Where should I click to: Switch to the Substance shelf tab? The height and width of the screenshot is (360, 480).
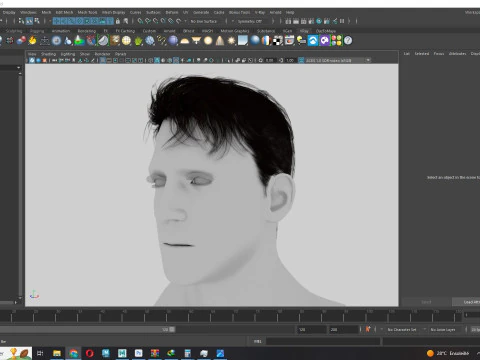pos(266,31)
